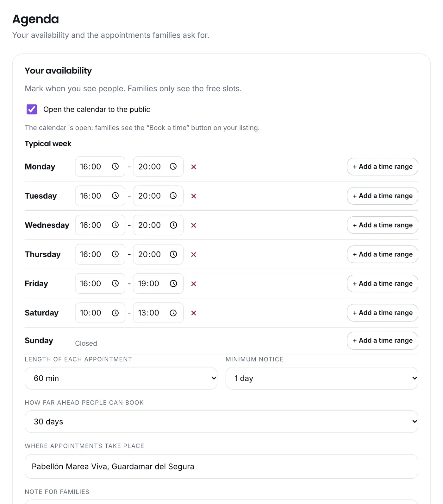Remove Tuesday time range with red X
443x504 pixels.
click(x=194, y=196)
